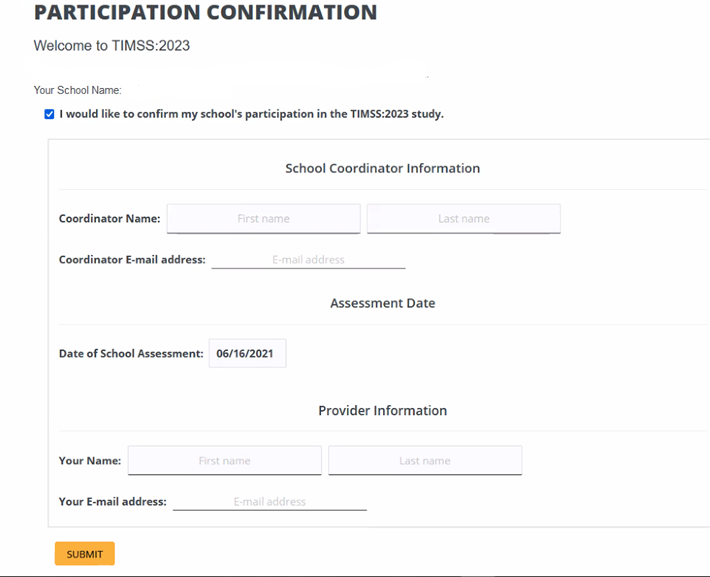
Task: Select the Your Name First name field
Action: (x=224, y=461)
